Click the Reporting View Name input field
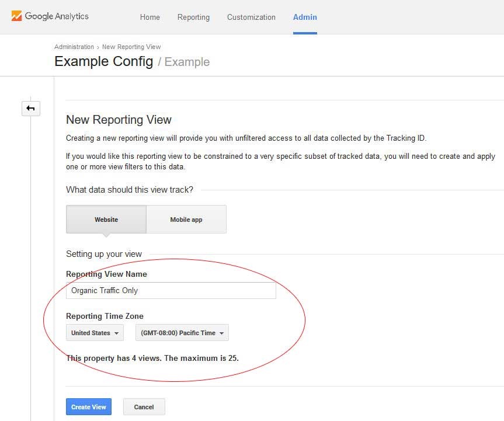This screenshot has height=421, width=504. [x=171, y=291]
